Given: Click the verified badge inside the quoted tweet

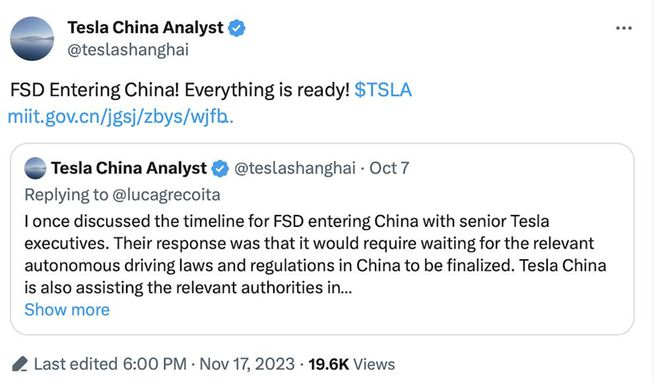Looking at the screenshot, I should (220, 169).
